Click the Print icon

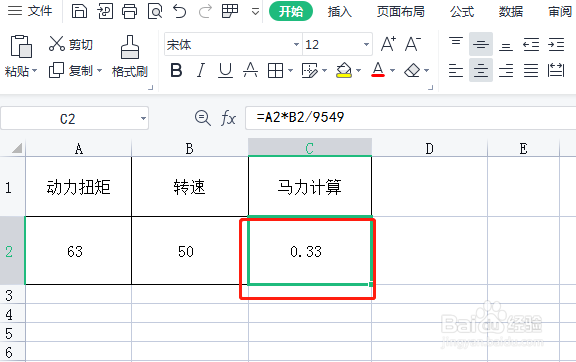coord(129,11)
